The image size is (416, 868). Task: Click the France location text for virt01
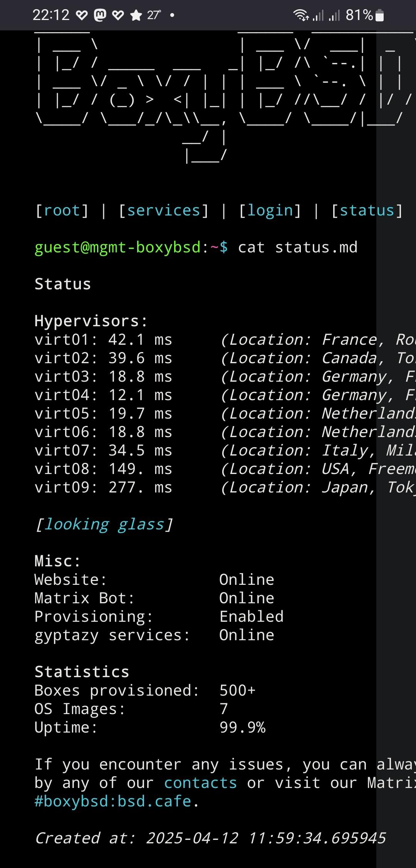[318, 340]
